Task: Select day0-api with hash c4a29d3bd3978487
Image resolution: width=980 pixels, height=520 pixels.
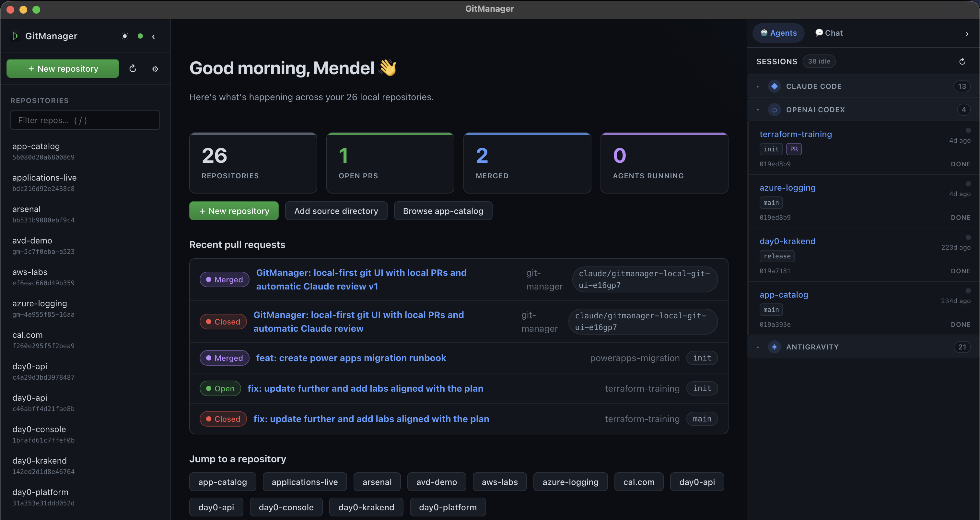Action: 85,372
